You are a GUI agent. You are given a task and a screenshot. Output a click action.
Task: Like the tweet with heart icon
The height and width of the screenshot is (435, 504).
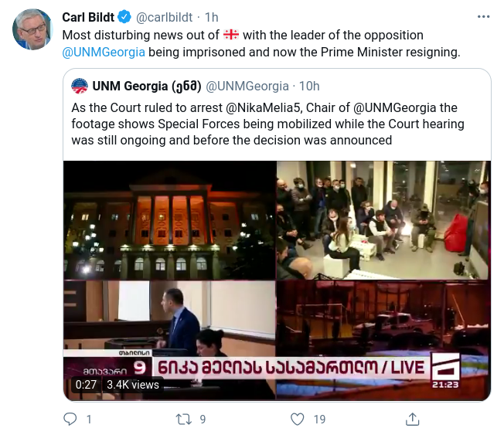coord(298,419)
